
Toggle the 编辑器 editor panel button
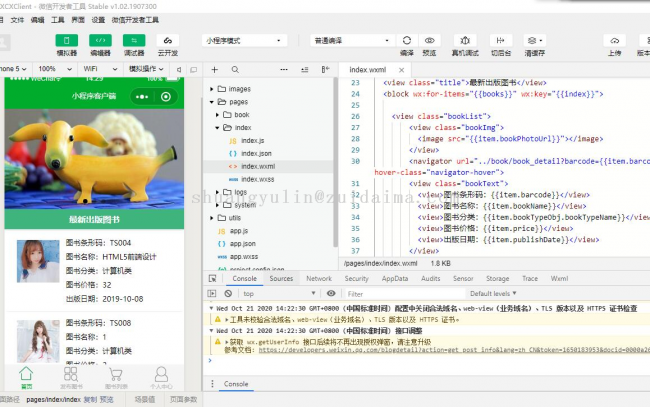(x=100, y=41)
